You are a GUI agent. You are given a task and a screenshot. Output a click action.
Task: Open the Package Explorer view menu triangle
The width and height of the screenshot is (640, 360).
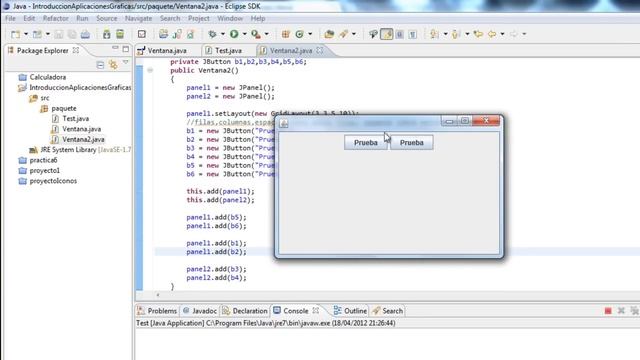click(x=126, y=62)
